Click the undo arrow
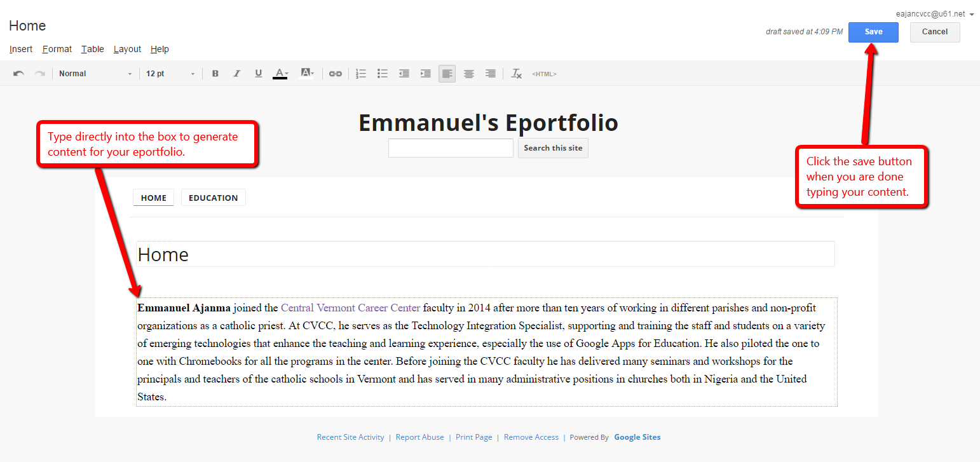980x462 pixels. click(18, 73)
